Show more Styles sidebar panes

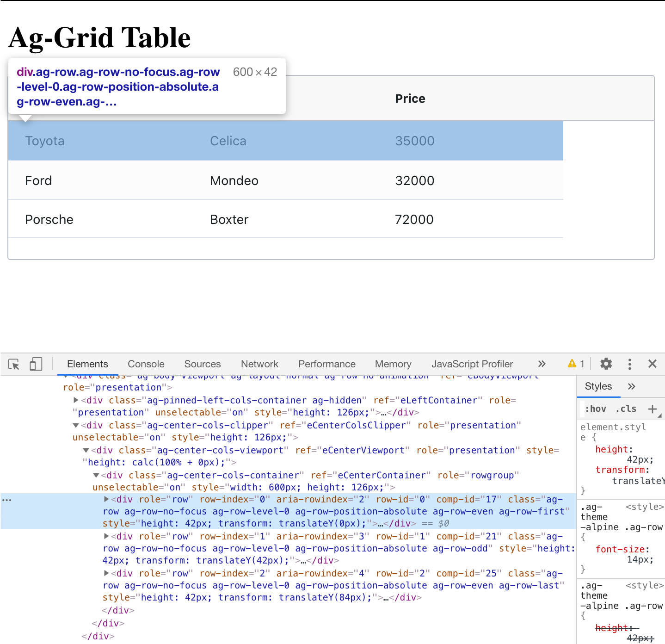pyautogui.click(x=631, y=386)
